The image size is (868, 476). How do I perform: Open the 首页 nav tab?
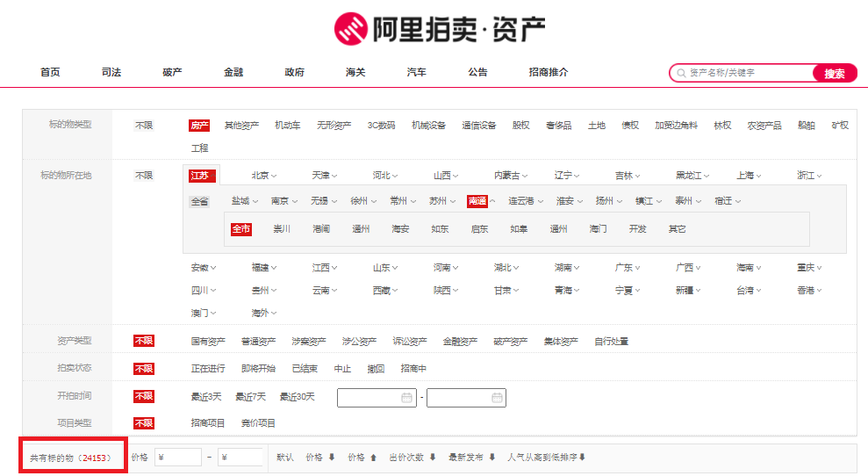click(x=50, y=72)
